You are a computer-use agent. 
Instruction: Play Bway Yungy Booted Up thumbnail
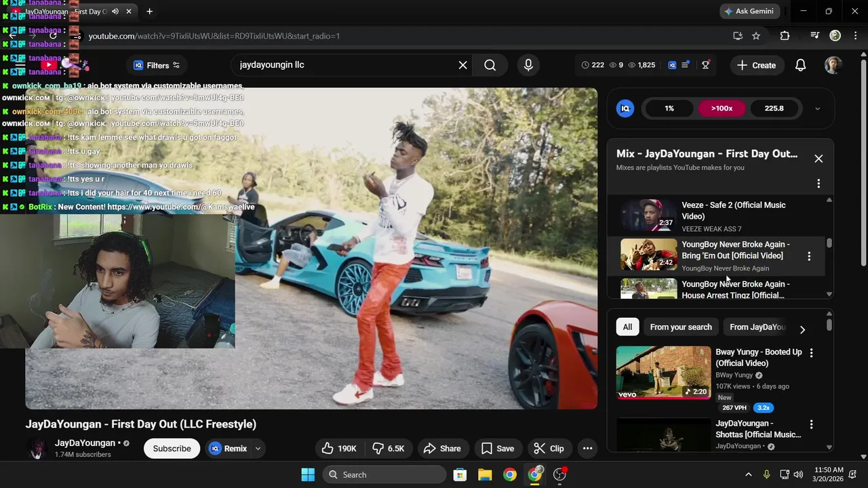663,373
